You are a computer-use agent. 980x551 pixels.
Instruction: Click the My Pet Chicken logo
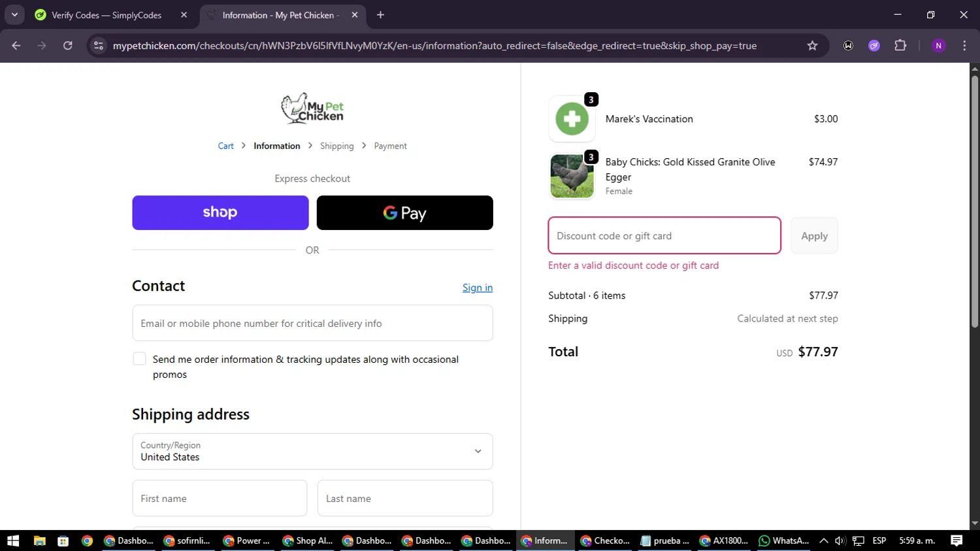pyautogui.click(x=312, y=109)
